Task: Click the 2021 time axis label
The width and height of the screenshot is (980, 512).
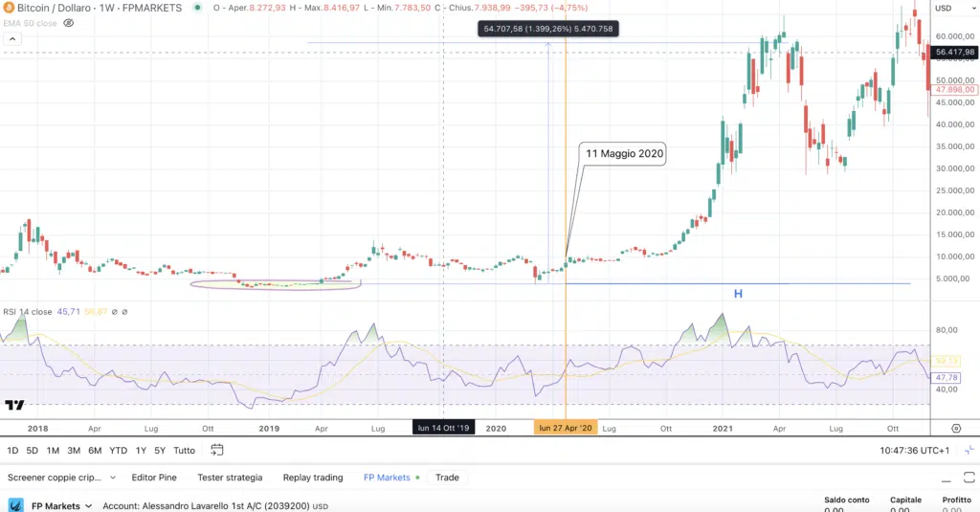Action: click(723, 428)
